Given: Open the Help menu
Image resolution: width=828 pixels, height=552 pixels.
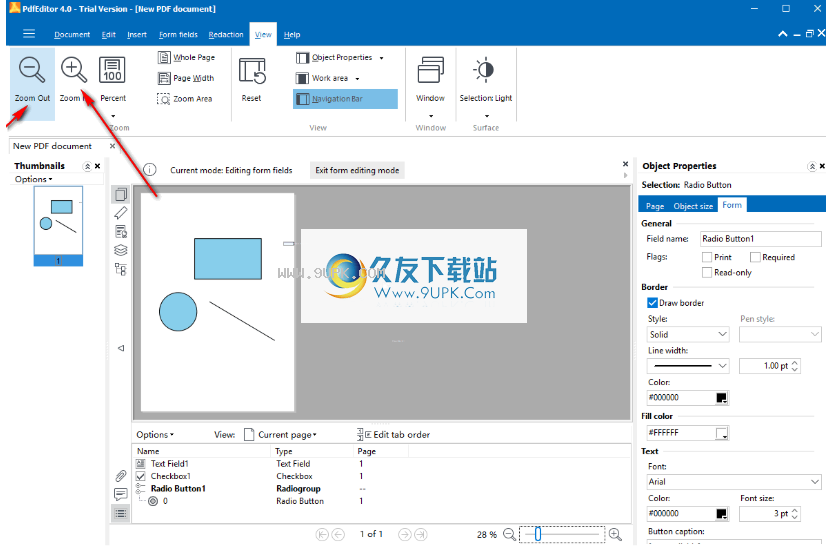Looking at the screenshot, I should tap(291, 35).
